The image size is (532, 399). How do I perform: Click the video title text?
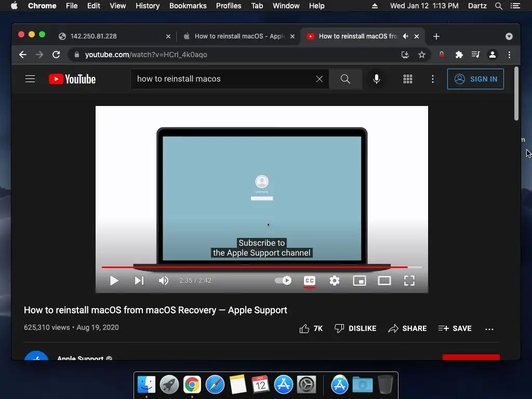coord(155,310)
